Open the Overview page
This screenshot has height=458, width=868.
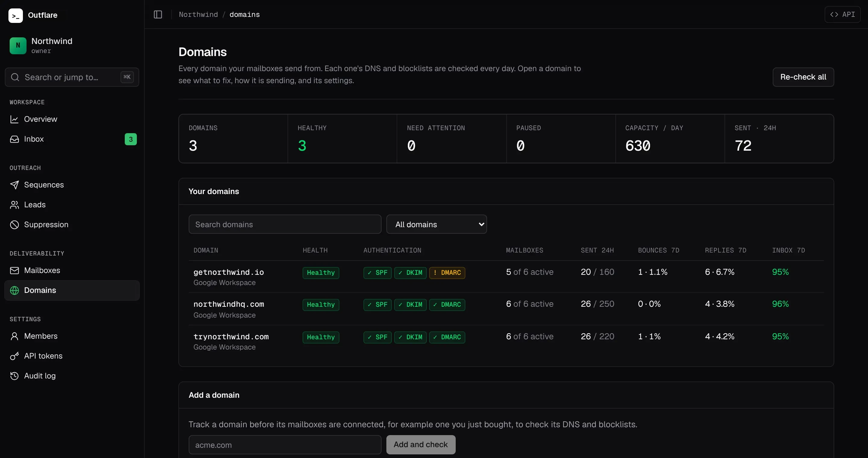72,119
